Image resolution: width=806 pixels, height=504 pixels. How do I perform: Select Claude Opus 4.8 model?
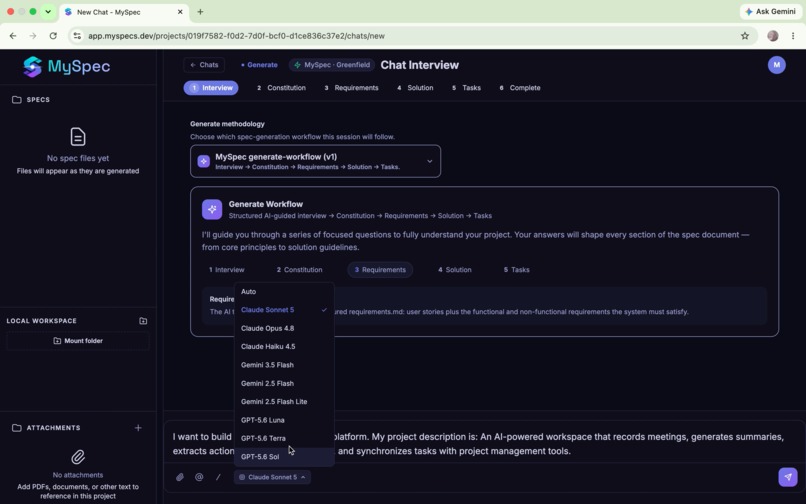284,328
